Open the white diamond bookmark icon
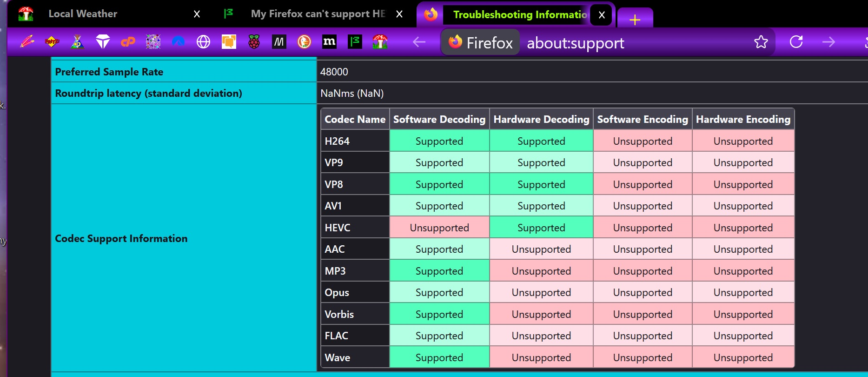Viewport: 868px width, 377px height. (x=103, y=42)
